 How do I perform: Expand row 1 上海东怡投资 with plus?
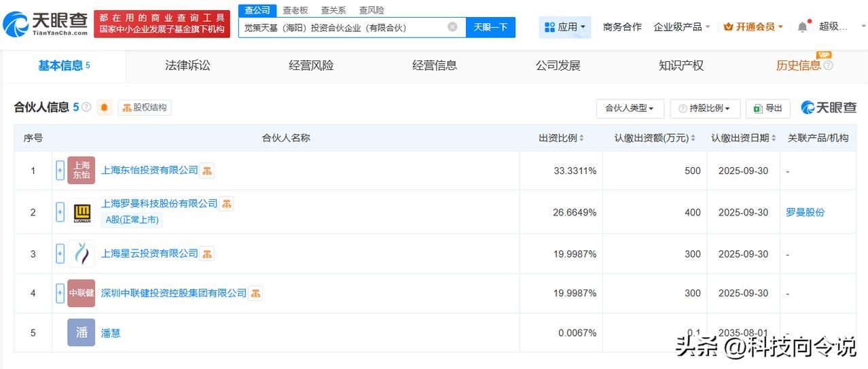(x=60, y=171)
